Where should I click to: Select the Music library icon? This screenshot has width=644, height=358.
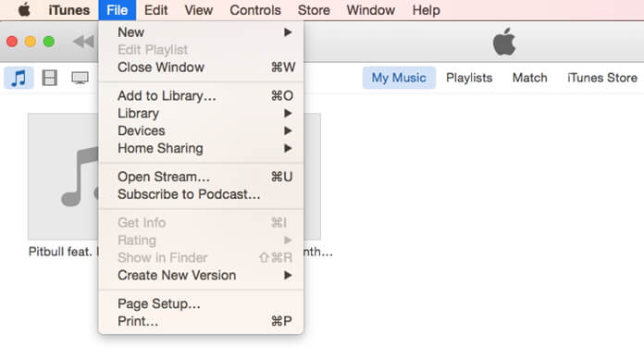click(x=19, y=78)
